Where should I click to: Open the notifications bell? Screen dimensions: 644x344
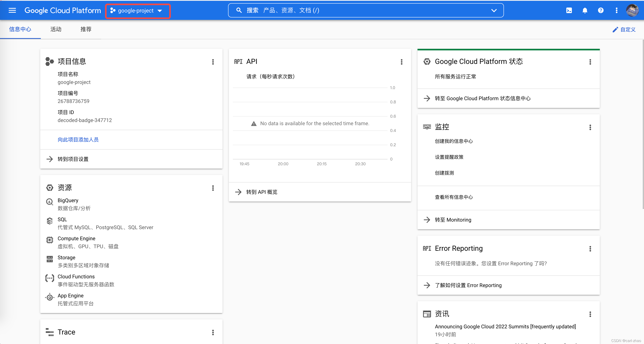585,10
